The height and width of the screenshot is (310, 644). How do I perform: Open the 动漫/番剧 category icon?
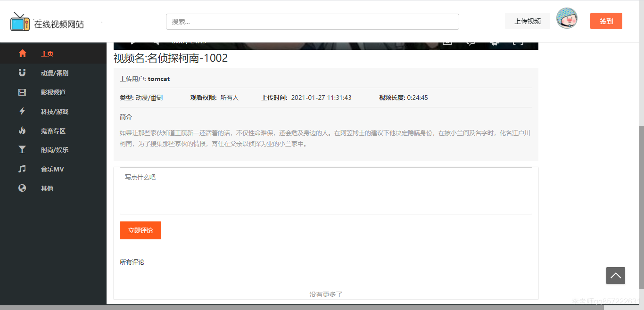click(22, 73)
